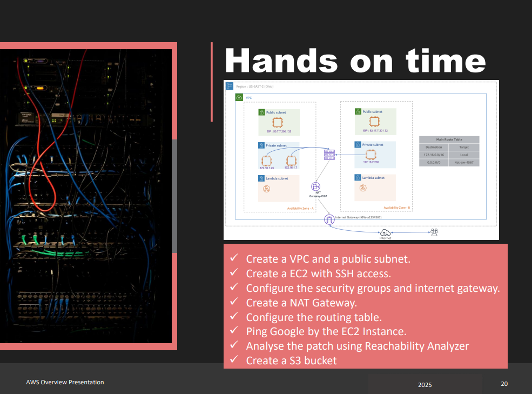This screenshot has height=394, width=532.
Task: Click the checkmark beside 'Ping Google by the EC2 Instance'
Action: 234,330
